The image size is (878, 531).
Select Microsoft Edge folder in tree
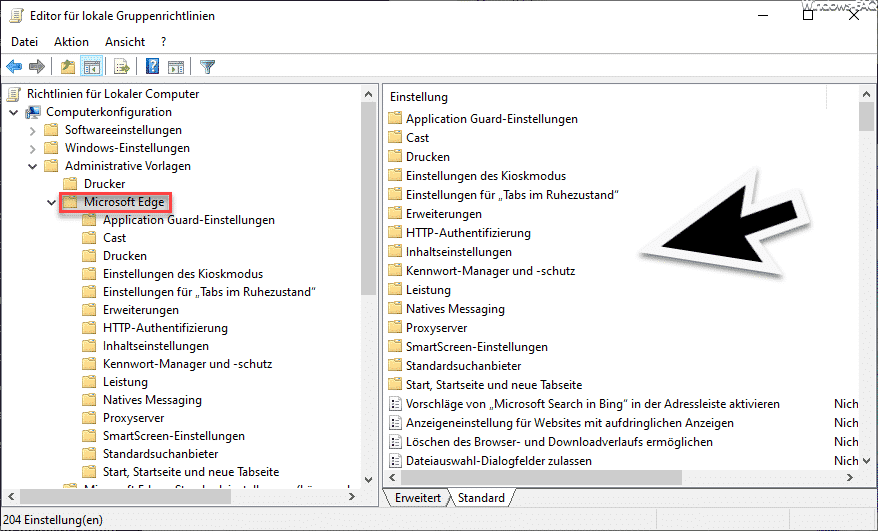[x=124, y=202]
